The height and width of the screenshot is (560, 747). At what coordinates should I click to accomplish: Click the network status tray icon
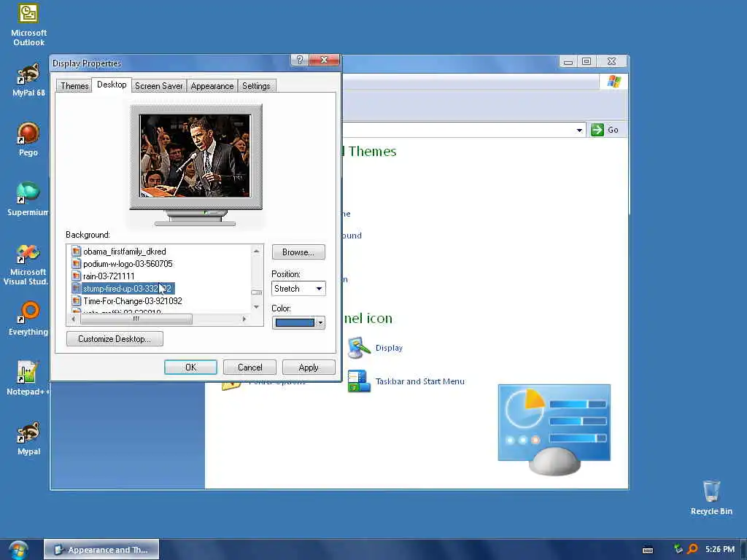click(x=678, y=549)
